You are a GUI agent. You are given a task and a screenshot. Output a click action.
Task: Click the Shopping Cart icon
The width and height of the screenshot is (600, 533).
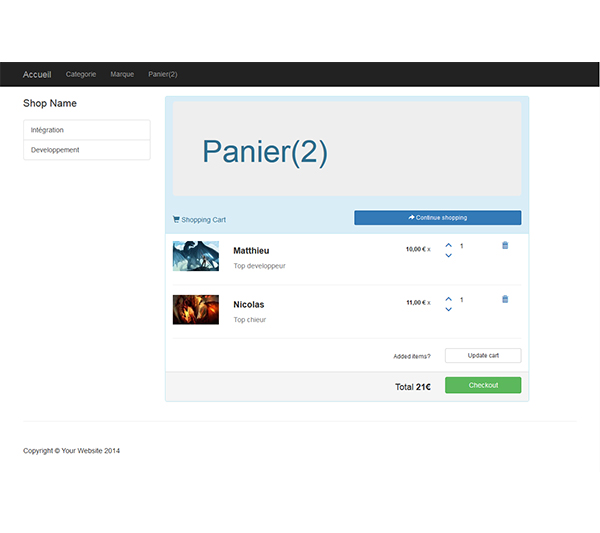click(177, 219)
